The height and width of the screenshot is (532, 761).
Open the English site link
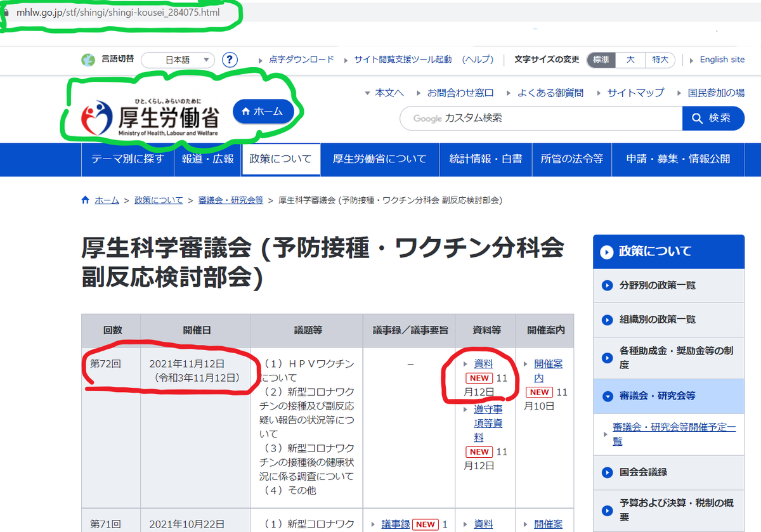point(722,60)
